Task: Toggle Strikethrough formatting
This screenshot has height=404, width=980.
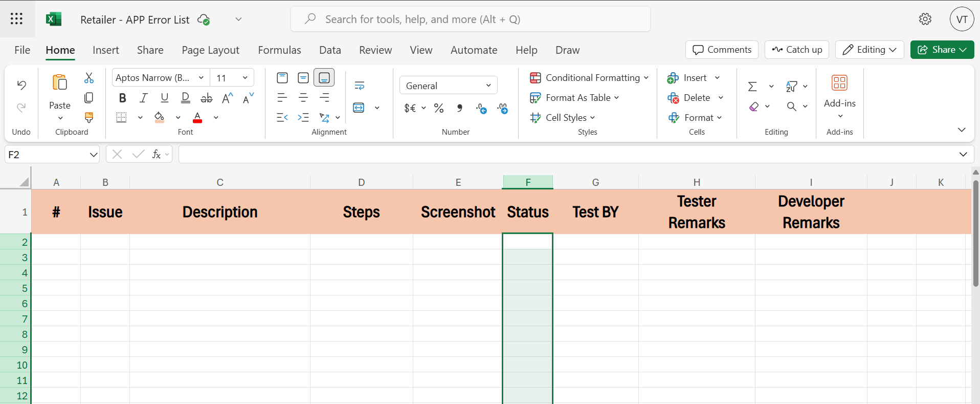Action: click(207, 98)
